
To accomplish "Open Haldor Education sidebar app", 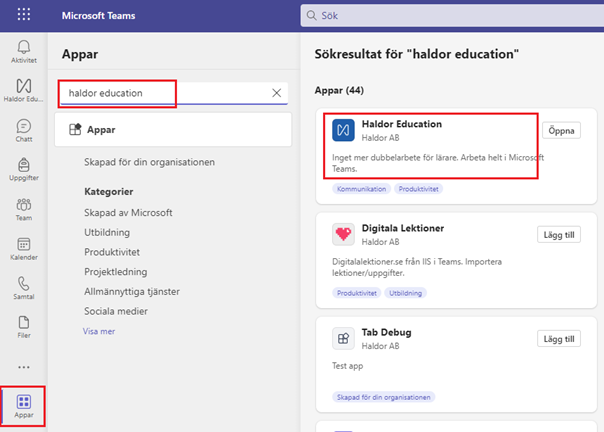I will 23,90.
